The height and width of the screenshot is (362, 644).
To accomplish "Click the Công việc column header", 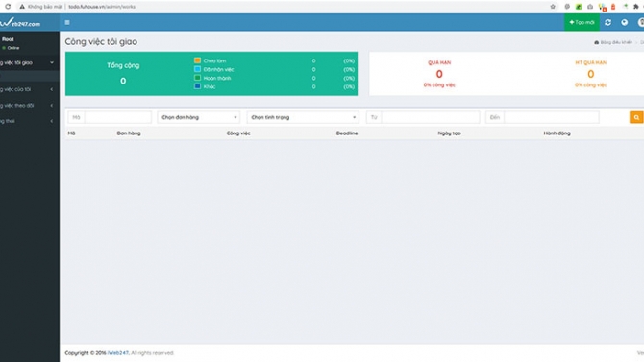I will click(x=238, y=133).
